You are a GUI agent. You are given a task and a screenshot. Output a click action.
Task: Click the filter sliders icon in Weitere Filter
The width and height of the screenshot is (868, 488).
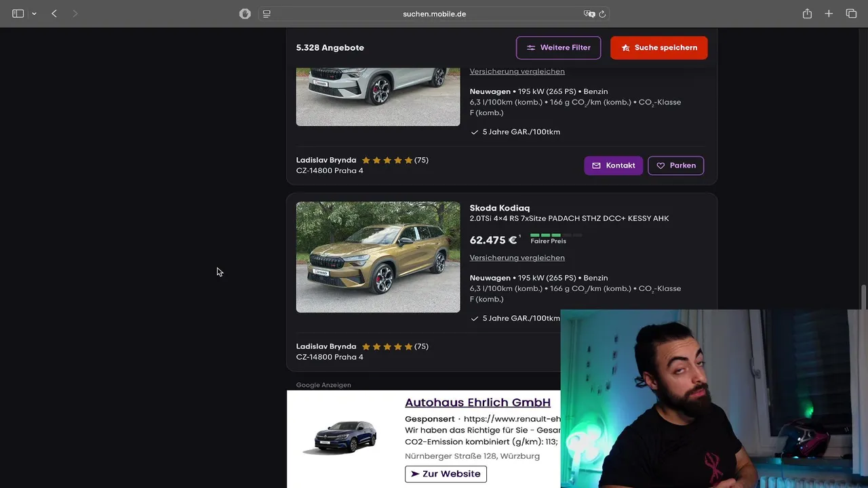[x=531, y=47]
